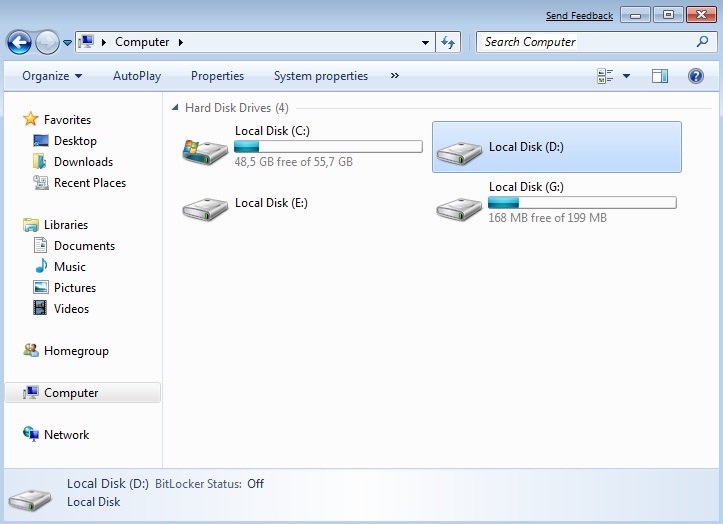Click the search magnifier icon
Image resolution: width=723 pixels, height=524 pixels.
702,42
